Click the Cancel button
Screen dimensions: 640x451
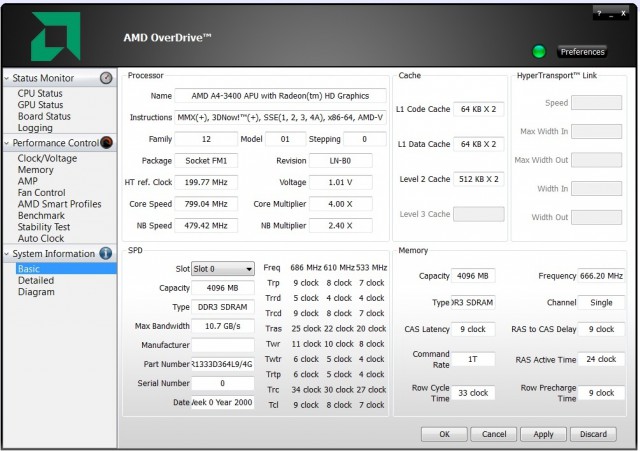pyautogui.click(x=494, y=434)
